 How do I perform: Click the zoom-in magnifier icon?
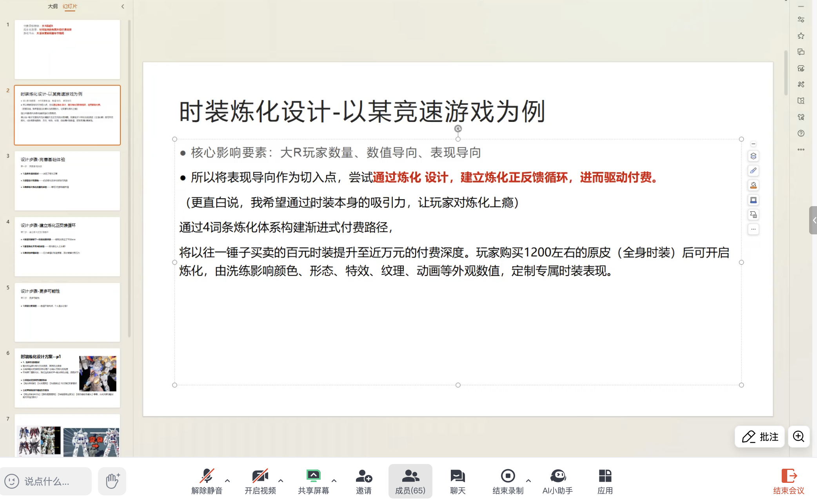coord(799,436)
